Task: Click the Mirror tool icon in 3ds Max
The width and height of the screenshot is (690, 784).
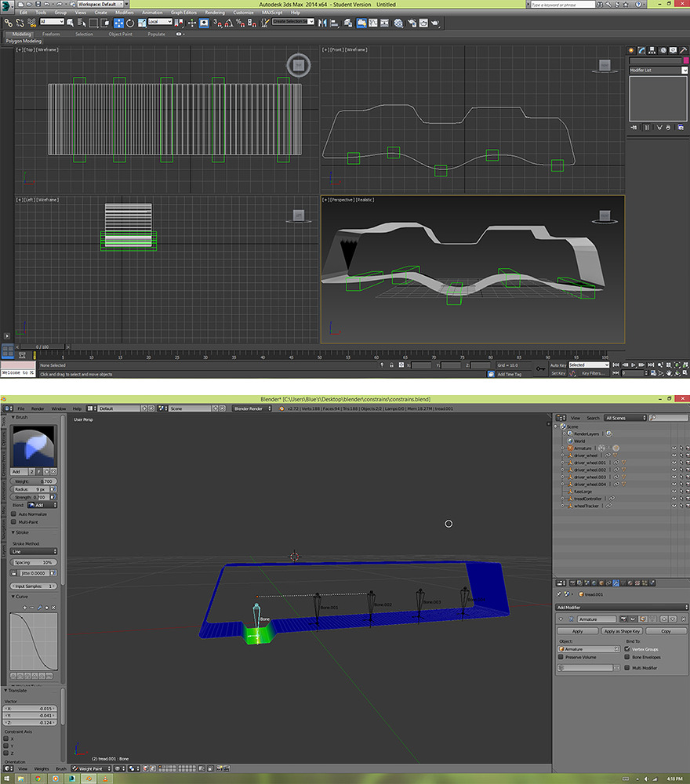Action: (322, 23)
